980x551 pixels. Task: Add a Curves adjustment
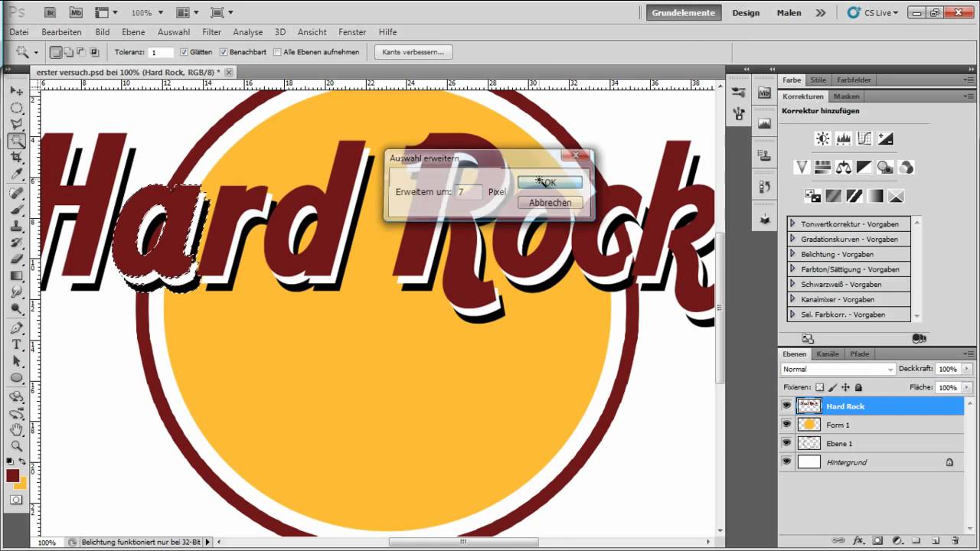(864, 139)
